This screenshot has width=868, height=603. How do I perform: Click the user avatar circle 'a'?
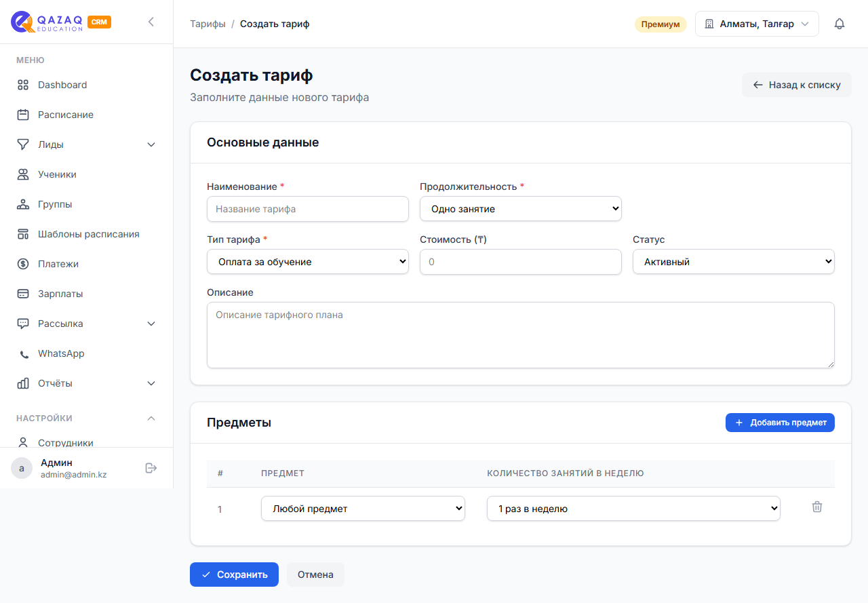pyautogui.click(x=22, y=468)
